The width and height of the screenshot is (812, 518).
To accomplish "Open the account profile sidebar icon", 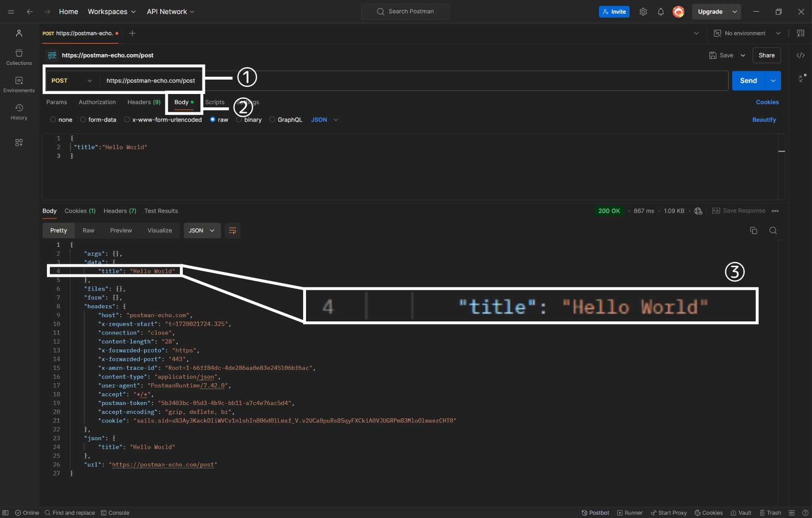I will tap(19, 33).
